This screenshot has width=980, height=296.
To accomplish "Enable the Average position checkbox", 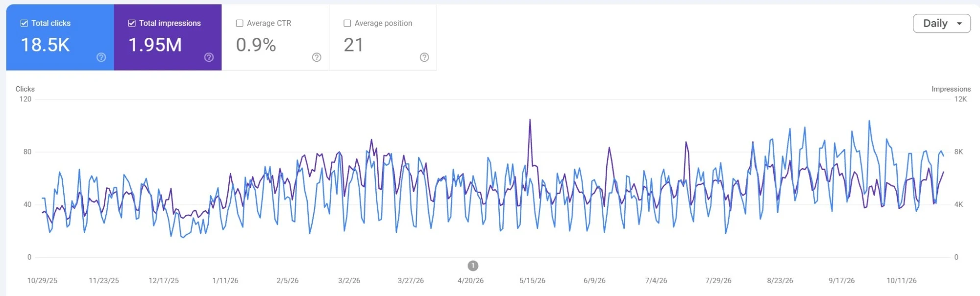I will click(x=347, y=23).
